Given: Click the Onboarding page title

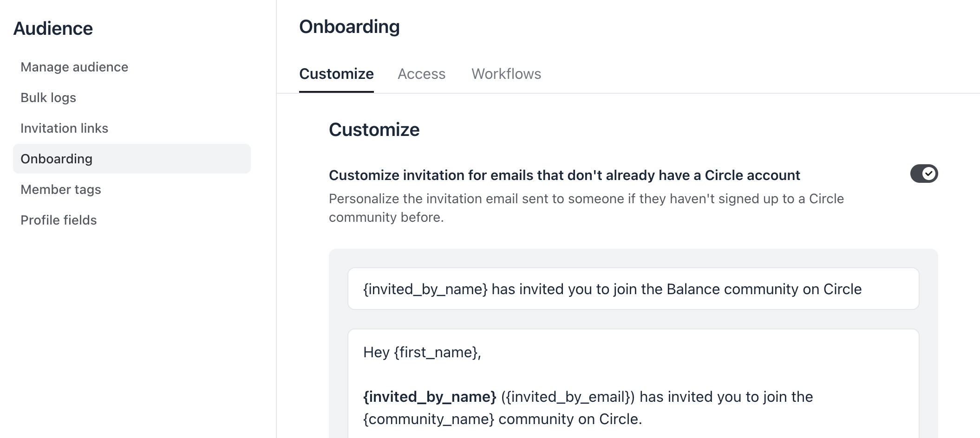Looking at the screenshot, I should click(349, 26).
